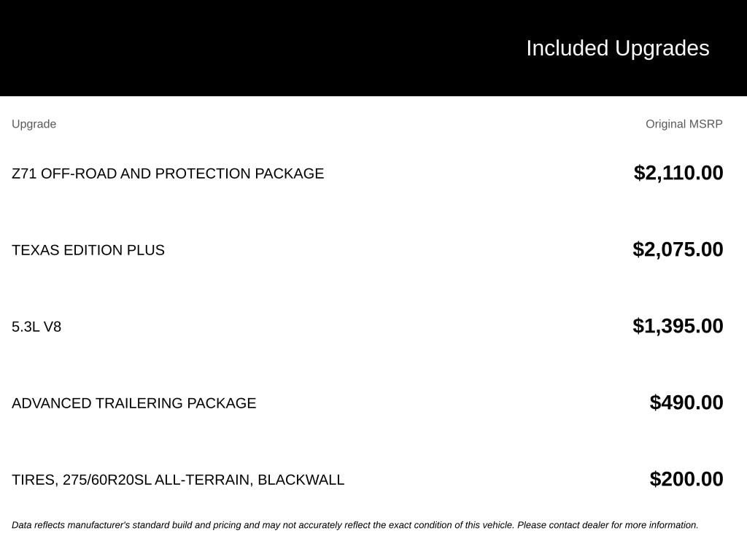Click the word TRAILERING in the package row

[139, 403]
